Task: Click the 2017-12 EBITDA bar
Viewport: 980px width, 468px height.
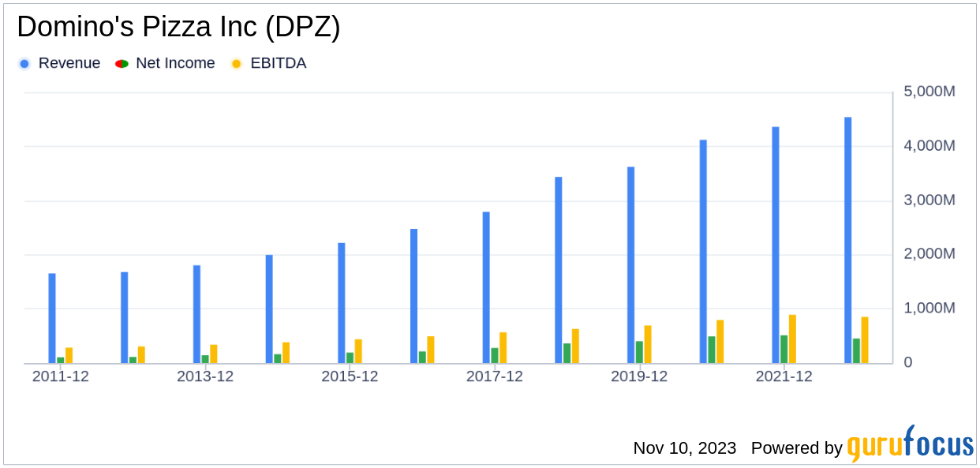Action: (x=503, y=346)
